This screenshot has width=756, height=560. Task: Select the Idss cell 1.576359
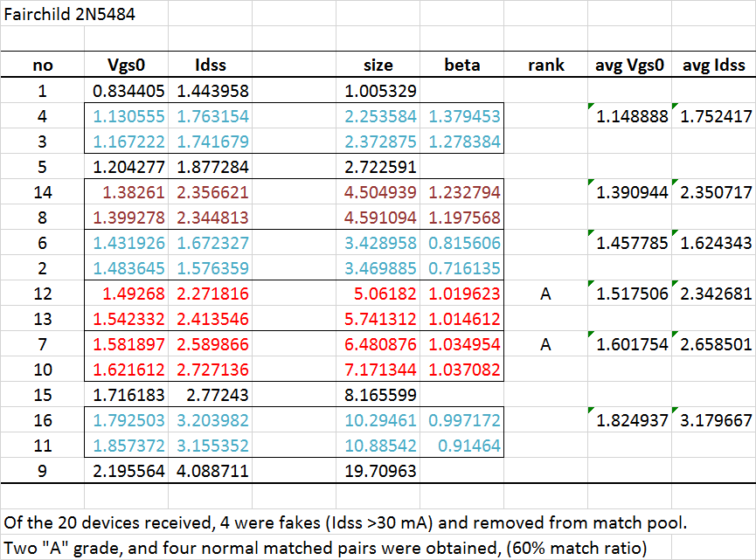pyautogui.click(x=211, y=268)
